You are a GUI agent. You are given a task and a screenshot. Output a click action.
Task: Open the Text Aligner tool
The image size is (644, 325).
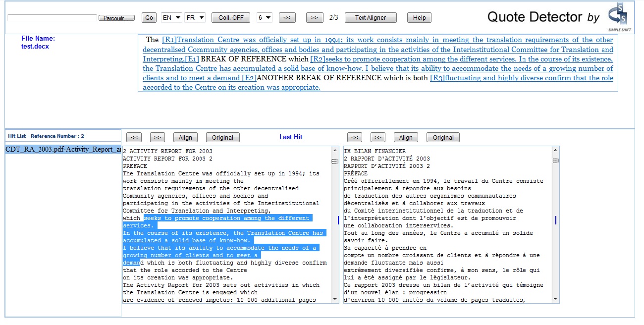coord(371,18)
